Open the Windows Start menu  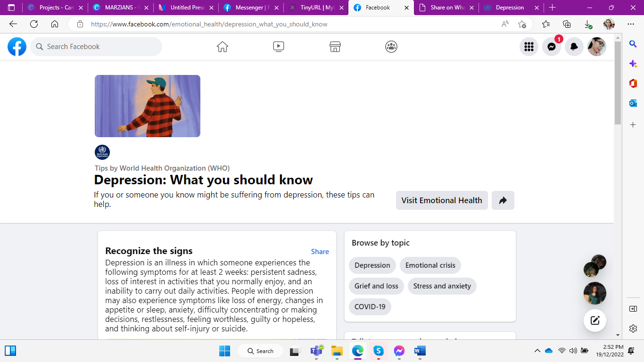(224, 351)
